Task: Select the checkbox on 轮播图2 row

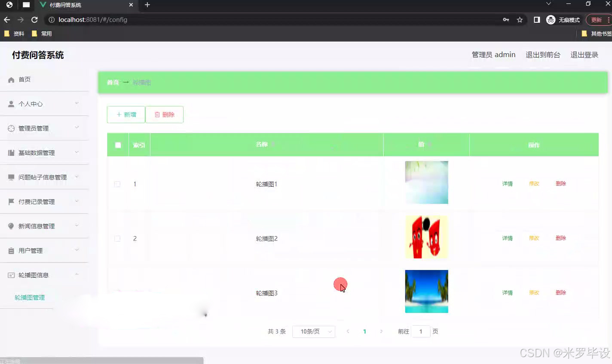Action: (117, 238)
